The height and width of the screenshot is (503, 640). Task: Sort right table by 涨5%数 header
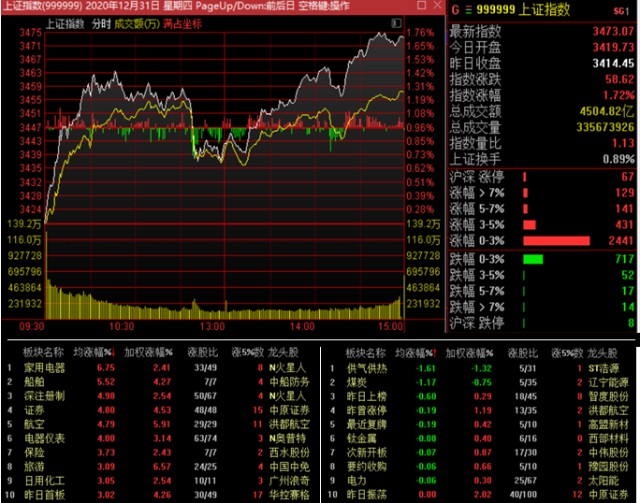(561, 352)
